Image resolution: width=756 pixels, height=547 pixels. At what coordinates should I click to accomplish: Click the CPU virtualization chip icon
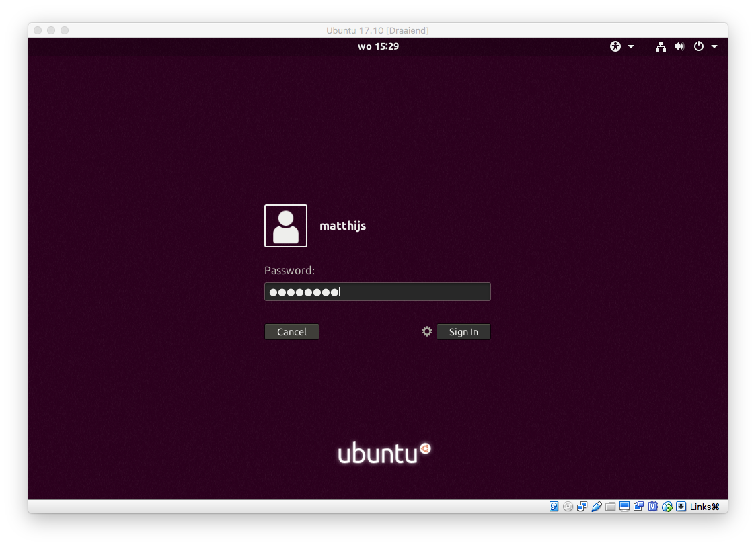pyautogui.click(x=653, y=507)
